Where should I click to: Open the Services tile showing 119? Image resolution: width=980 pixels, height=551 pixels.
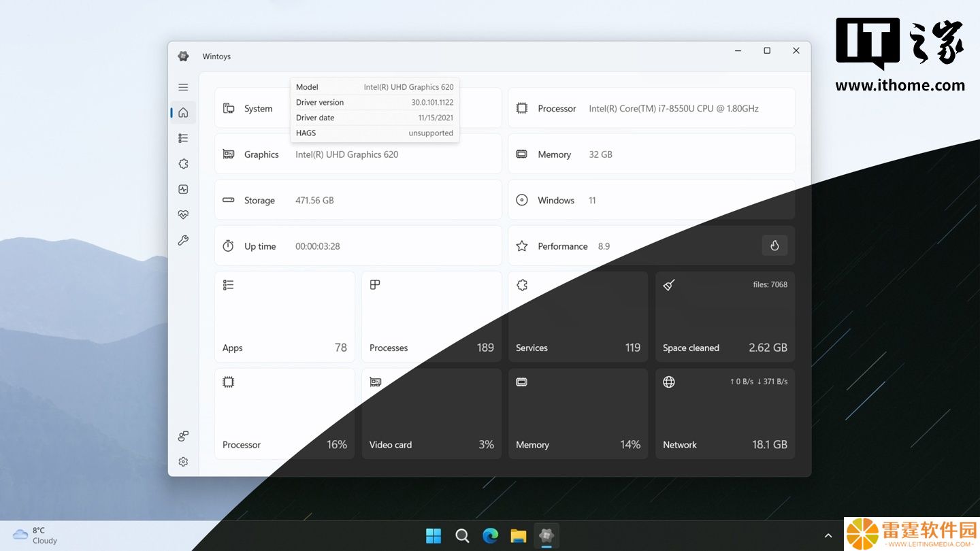coord(578,317)
